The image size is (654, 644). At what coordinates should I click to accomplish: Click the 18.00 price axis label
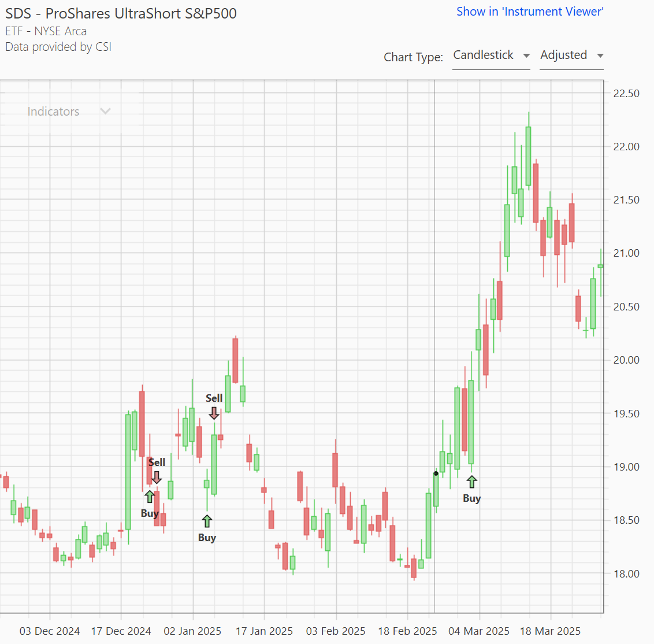point(626,574)
